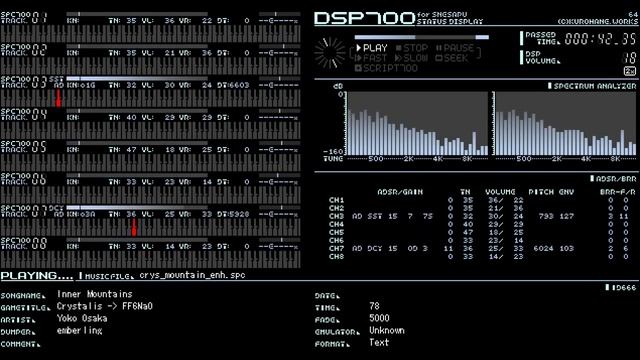Select SPC700 TRACK 02 label
The height and width of the screenshot is (360, 640).
pos(24,50)
